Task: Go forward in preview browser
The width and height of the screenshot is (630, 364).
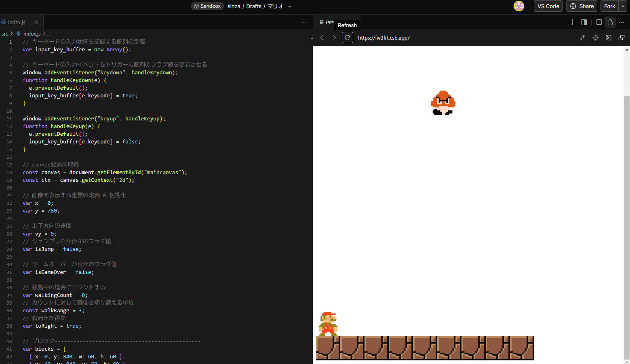Action: 334,38
